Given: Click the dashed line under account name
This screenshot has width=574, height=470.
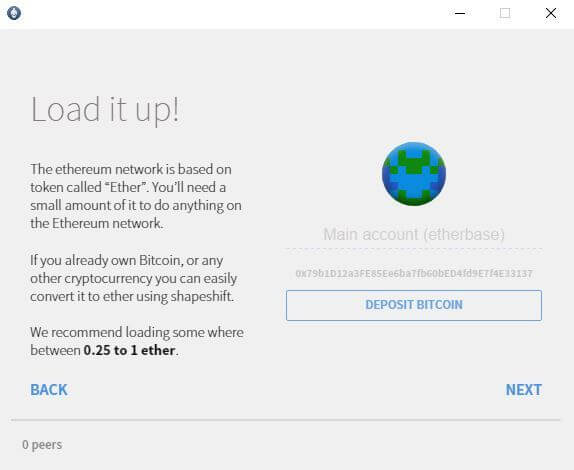Looking at the screenshot, I should [x=414, y=249].
